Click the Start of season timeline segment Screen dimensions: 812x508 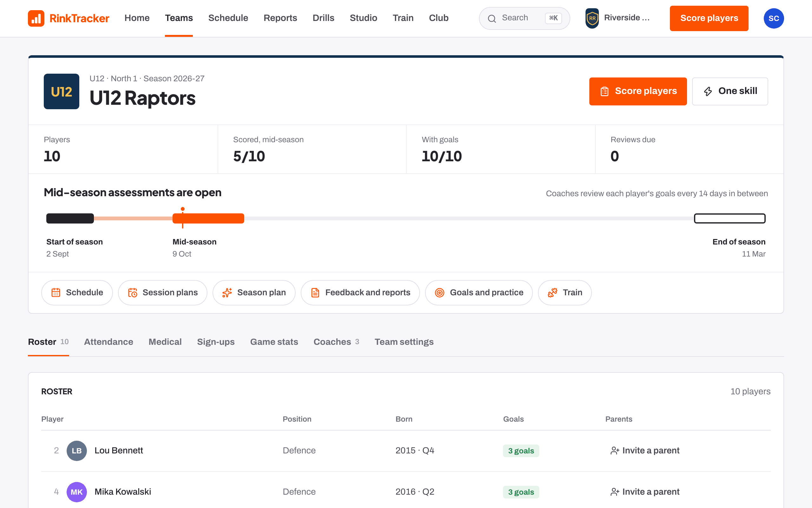click(x=70, y=218)
